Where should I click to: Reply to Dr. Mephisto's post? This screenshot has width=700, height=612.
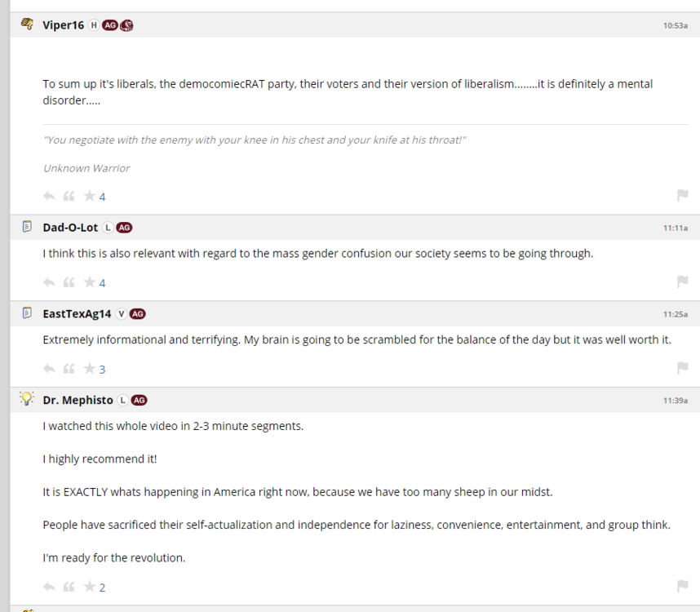tap(49, 587)
